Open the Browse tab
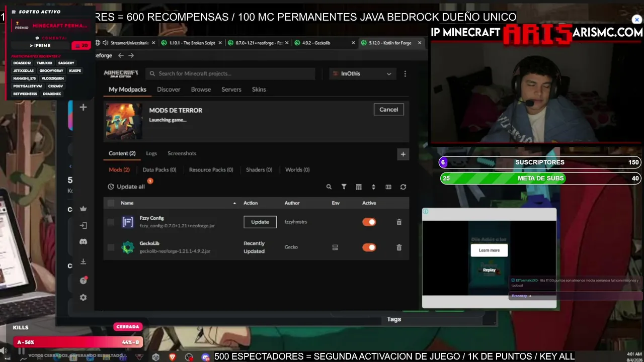644x362 pixels. (201, 89)
